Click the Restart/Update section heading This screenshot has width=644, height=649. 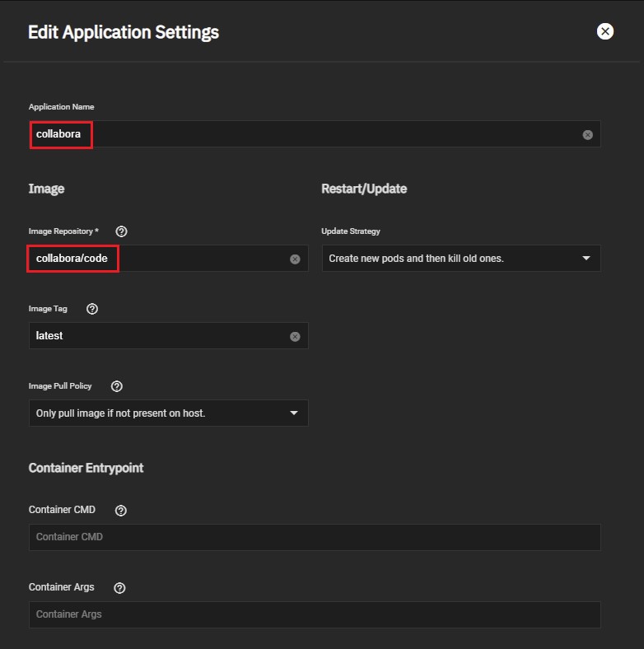click(364, 189)
